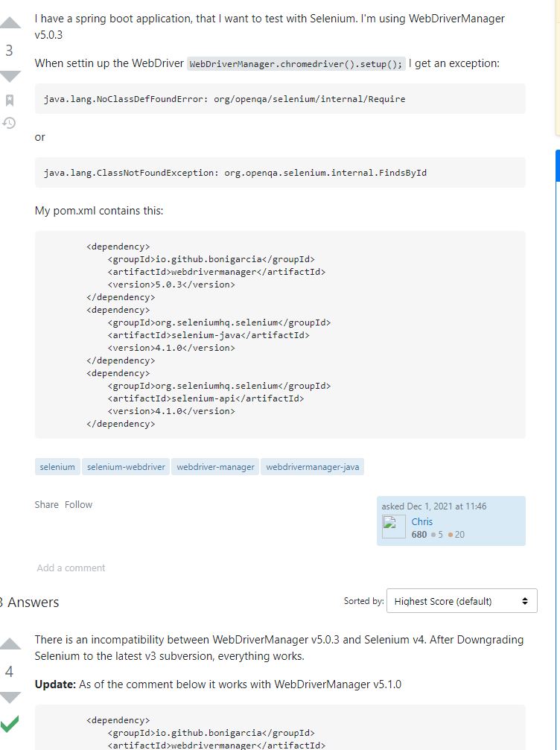Click the selenium-java artifactId line
Viewport: 560px width, 750px height.
point(209,335)
